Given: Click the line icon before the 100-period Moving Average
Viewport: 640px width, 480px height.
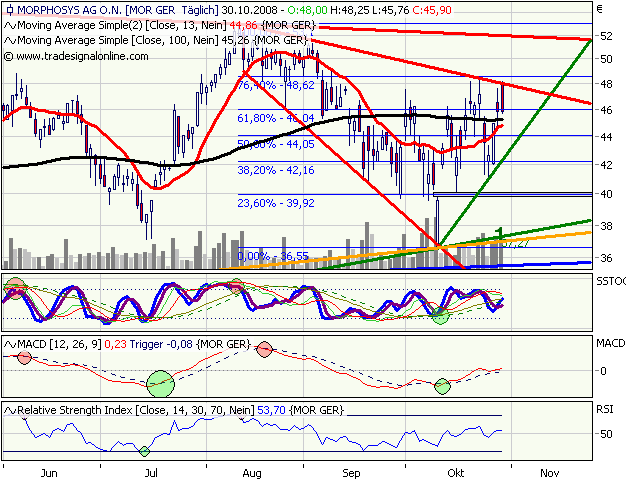Looking at the screenshot, I should (10, 40).
